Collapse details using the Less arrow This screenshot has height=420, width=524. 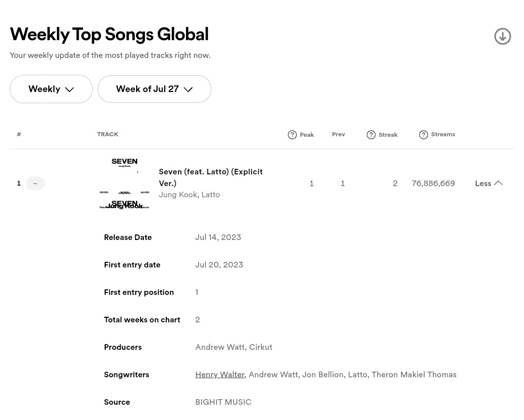tap(498, 183)
